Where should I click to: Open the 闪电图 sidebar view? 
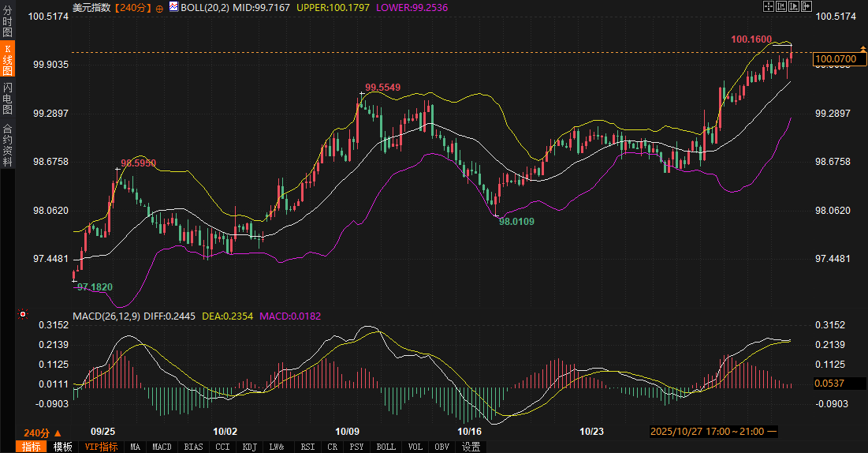tap(7, 98)
